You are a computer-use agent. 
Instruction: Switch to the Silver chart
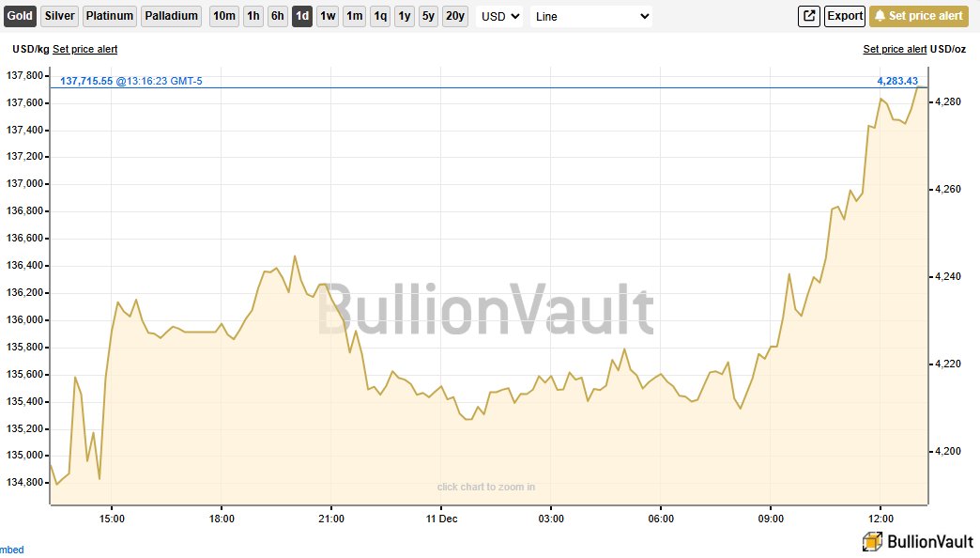point(58,15)
